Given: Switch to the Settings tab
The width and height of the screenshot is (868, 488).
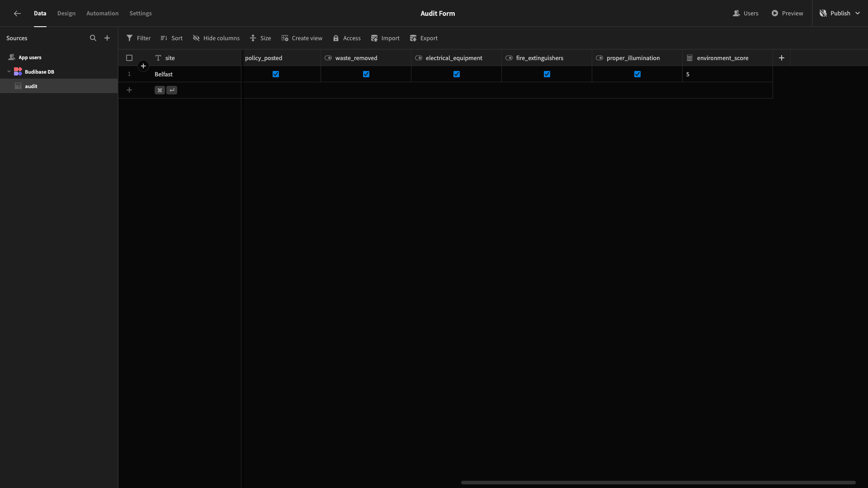Looking at the screenshot, I should 141,14.
